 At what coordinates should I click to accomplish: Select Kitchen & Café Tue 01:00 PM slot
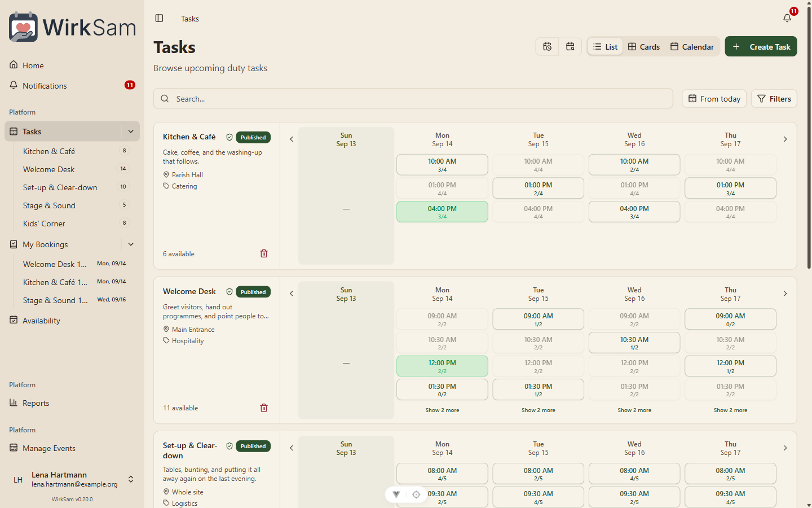click(539, 189)
